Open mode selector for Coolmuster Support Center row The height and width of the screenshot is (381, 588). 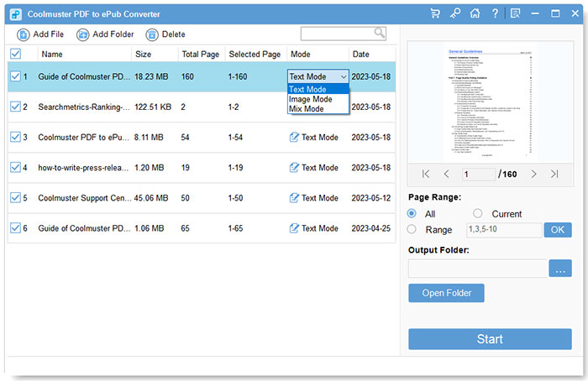pyautogui.click(x=314, y=198)
